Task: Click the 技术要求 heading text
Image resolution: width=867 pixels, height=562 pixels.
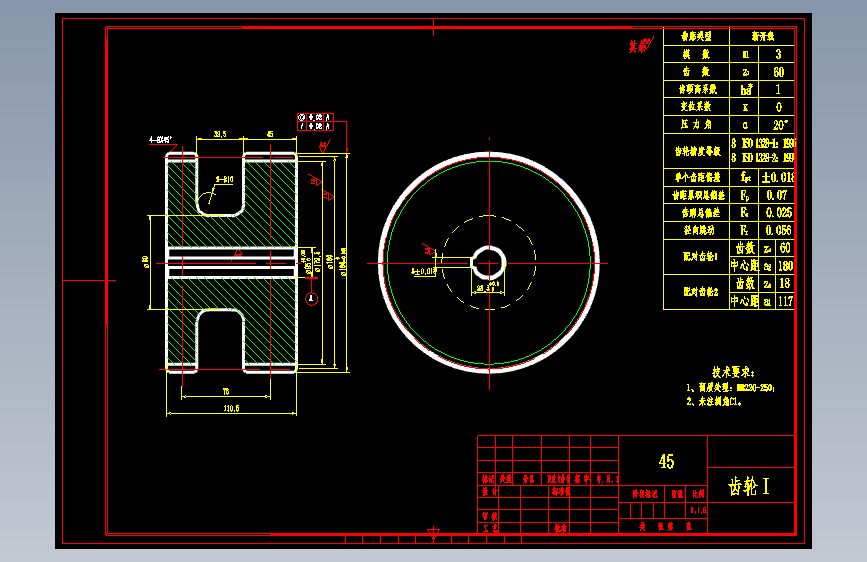Action: 733,372
